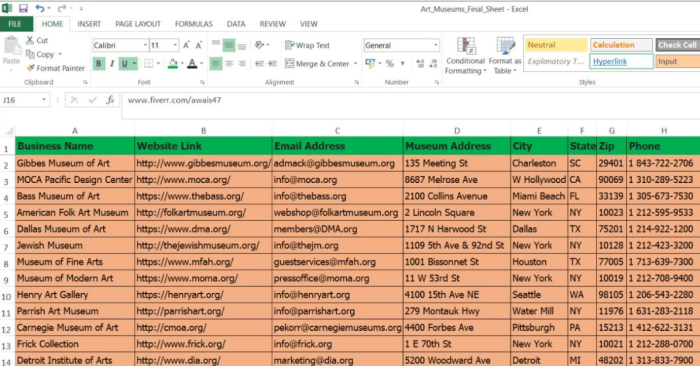Decrease font size with the small A

click(199, 45)
